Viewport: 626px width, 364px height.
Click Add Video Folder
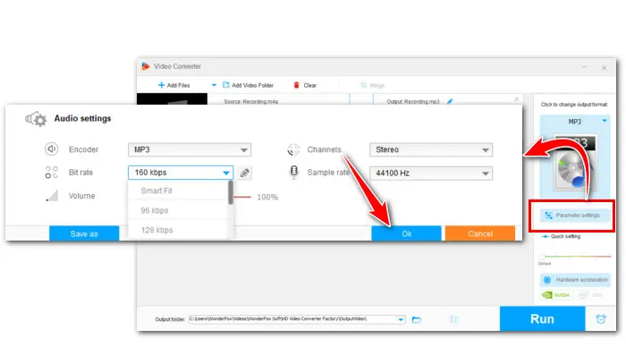248,85
